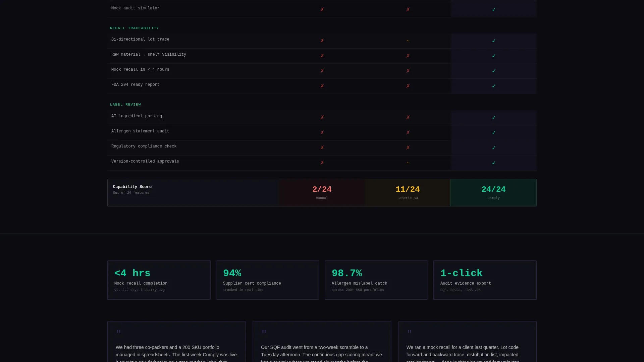Click the Capability Score heading

point(132,187)
